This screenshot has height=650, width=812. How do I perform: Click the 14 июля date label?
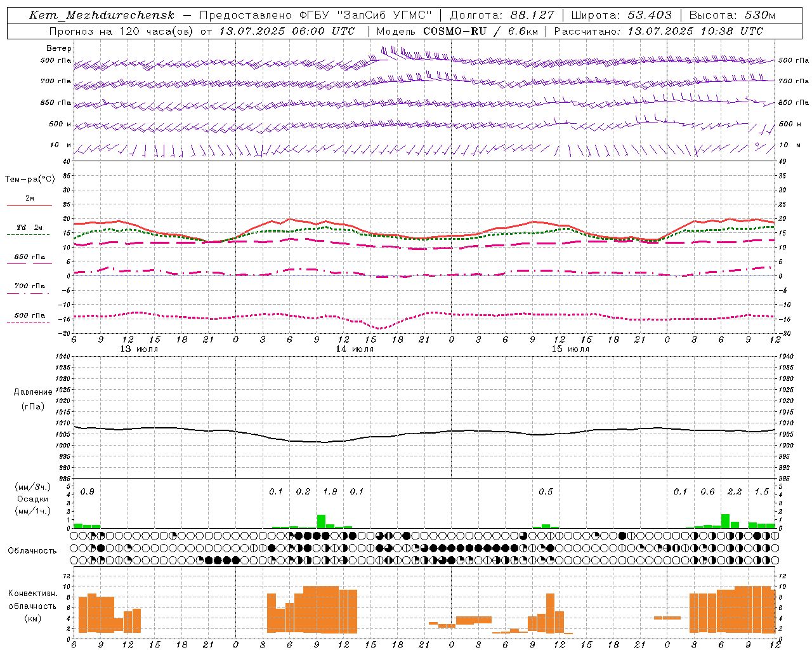click(x=355, y=349)
